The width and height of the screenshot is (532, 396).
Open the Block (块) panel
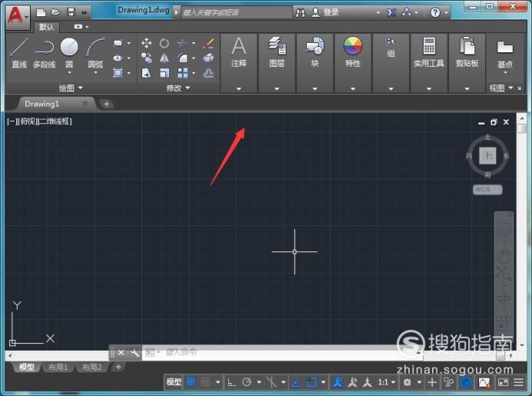pyautogui.click(x=315, y=52)
